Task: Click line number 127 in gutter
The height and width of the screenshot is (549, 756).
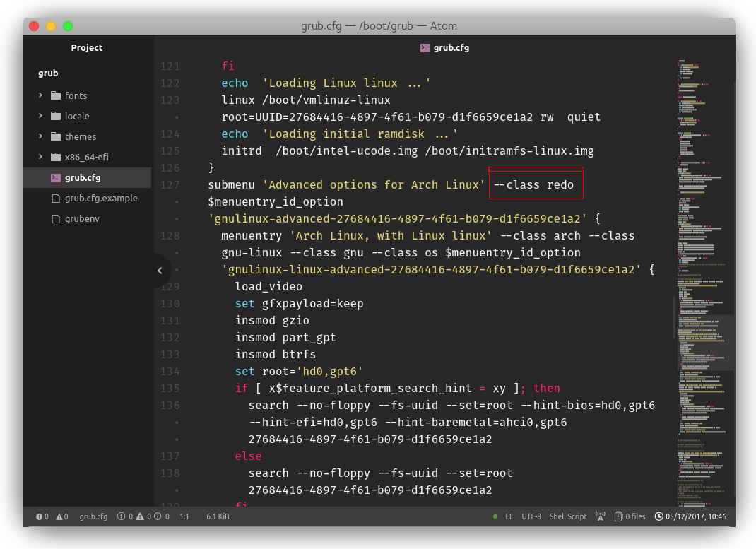Action: pyautogui.click(x=170, y=185)
